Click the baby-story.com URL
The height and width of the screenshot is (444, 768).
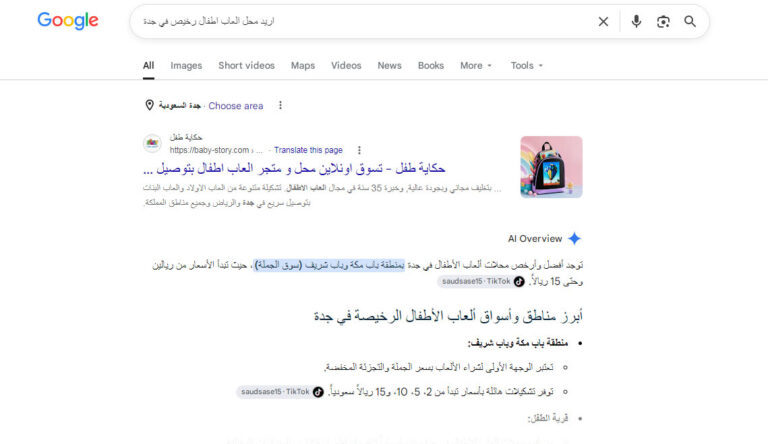tap(216, 150)
